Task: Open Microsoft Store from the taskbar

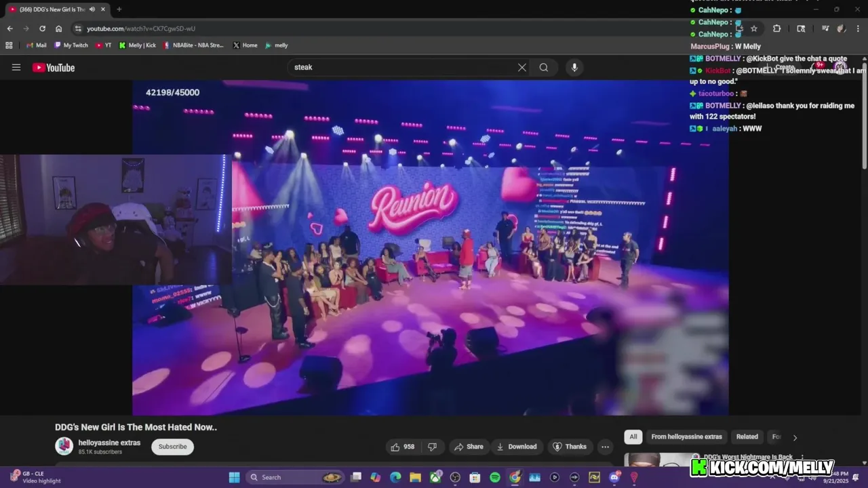Action: click(x=475, y=477)
